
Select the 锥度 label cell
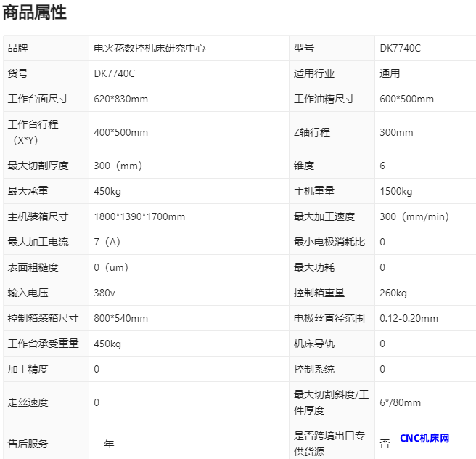point(304,166)
